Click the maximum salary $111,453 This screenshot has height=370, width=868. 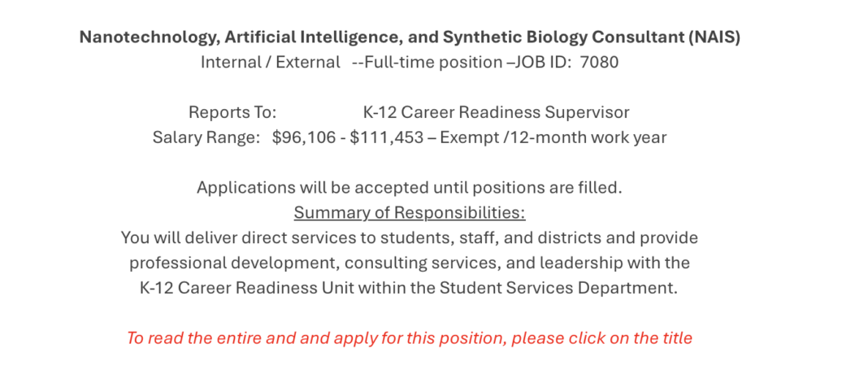(x=387, y=137)
